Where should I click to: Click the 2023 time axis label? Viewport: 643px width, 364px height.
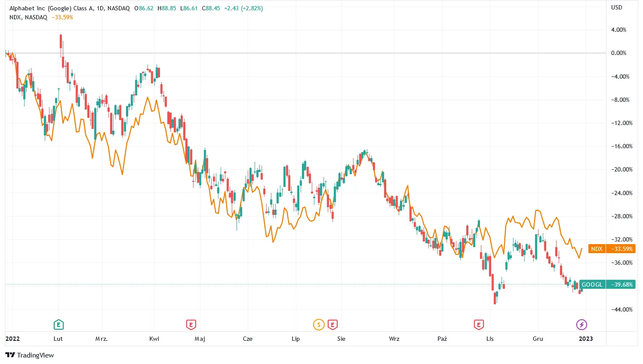[x=586, y=339]
